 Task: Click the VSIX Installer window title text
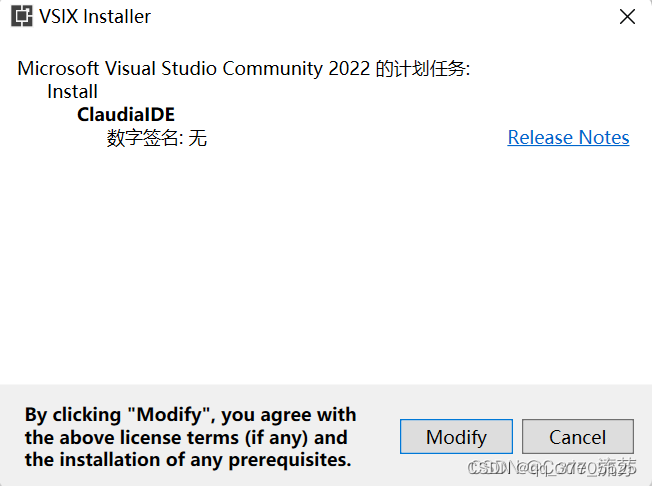pyautogui.click(x=95, y=17)
